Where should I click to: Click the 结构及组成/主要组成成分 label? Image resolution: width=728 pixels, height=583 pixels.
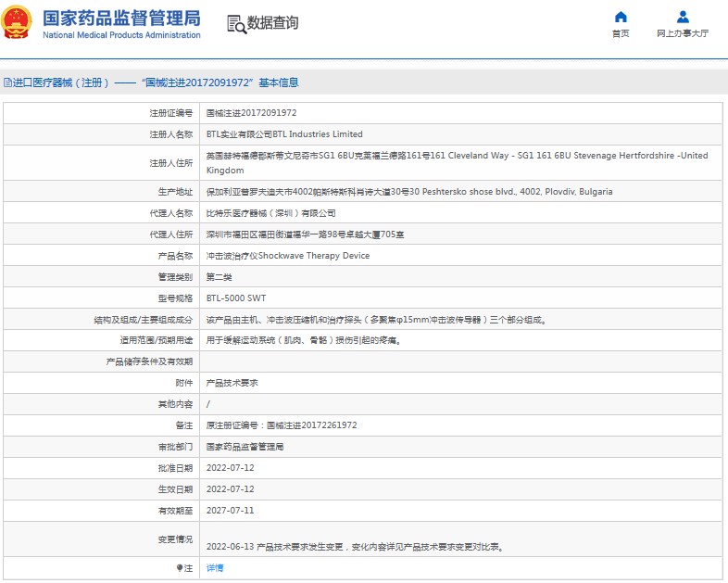(143, 320)
